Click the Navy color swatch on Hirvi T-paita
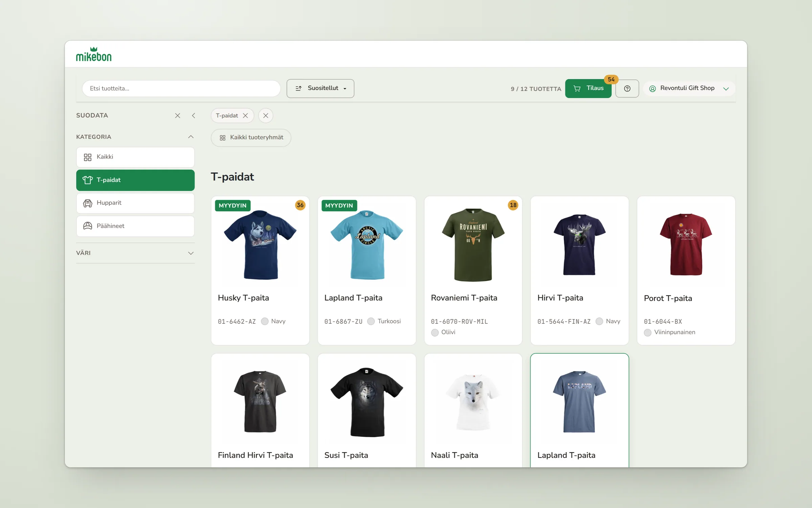The width and height of the screenshot is (812, 508). 599,321
